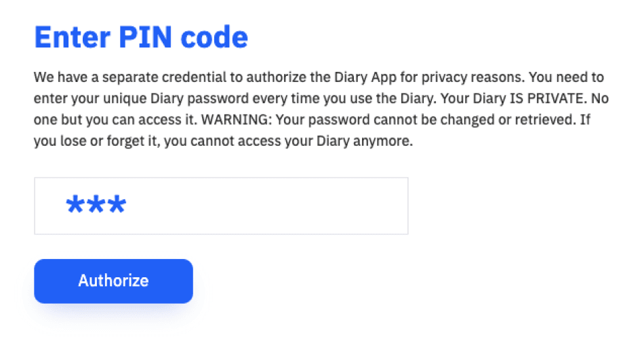Click the Authorize button
Screen dimensions: 644x343
coord(113,281)
